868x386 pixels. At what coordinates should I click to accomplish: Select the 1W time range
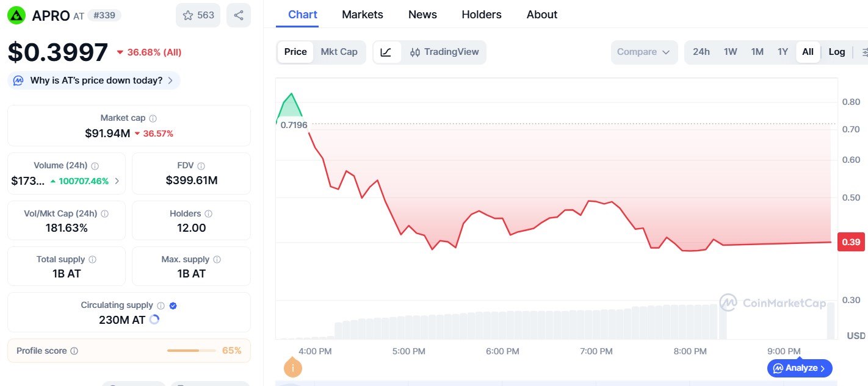731,52
